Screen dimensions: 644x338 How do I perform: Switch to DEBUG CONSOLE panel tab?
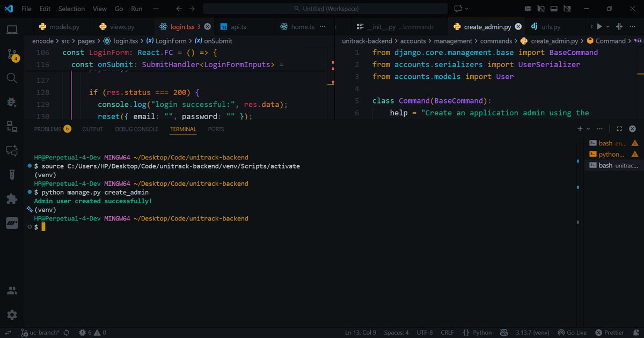click(136, 129)
